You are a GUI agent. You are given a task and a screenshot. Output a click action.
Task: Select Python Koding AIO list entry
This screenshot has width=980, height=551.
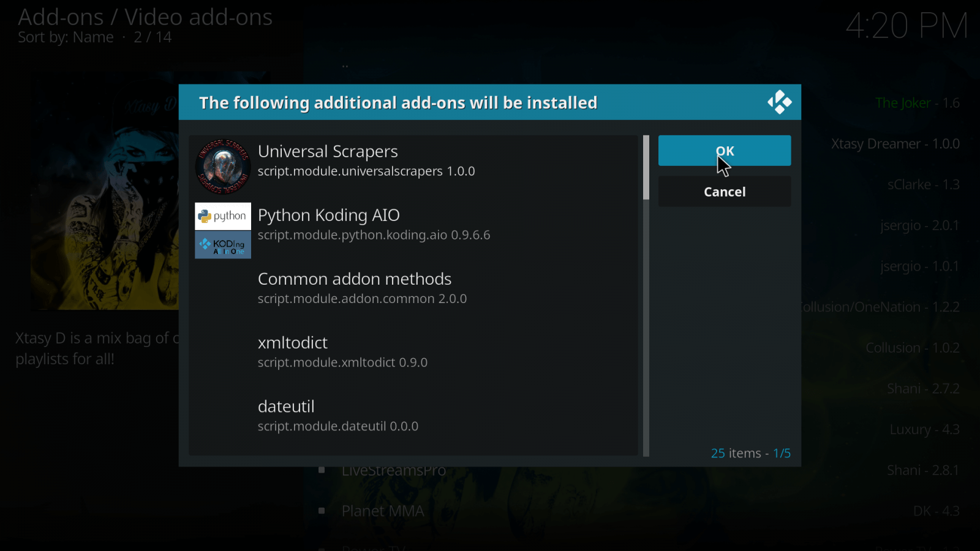coord(413,230)
